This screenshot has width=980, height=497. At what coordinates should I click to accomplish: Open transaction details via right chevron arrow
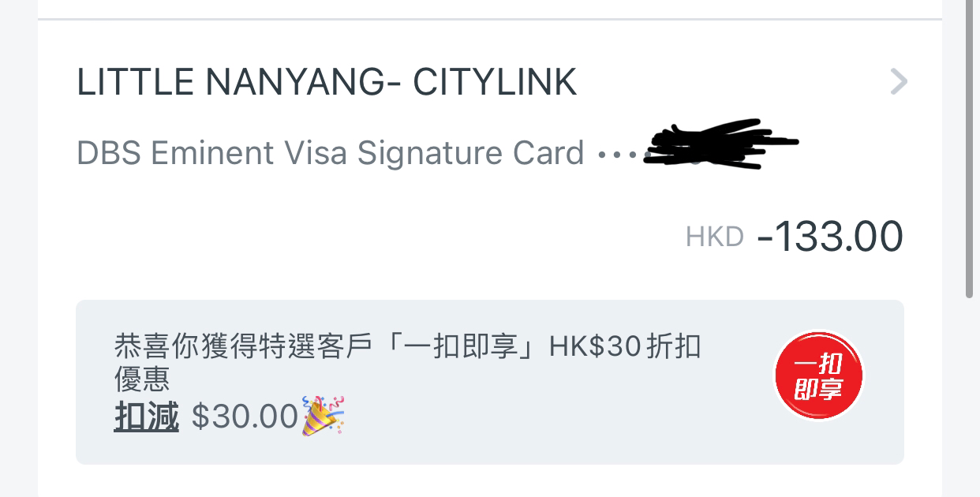(899, 81)
